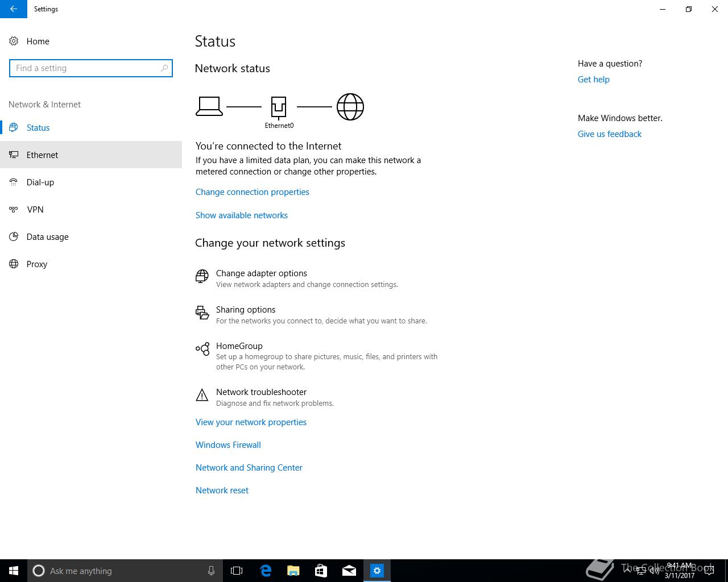Click Show available networks link
Image resolution: width=728 pixels, height=582 pixels.
tap(242, 215)
